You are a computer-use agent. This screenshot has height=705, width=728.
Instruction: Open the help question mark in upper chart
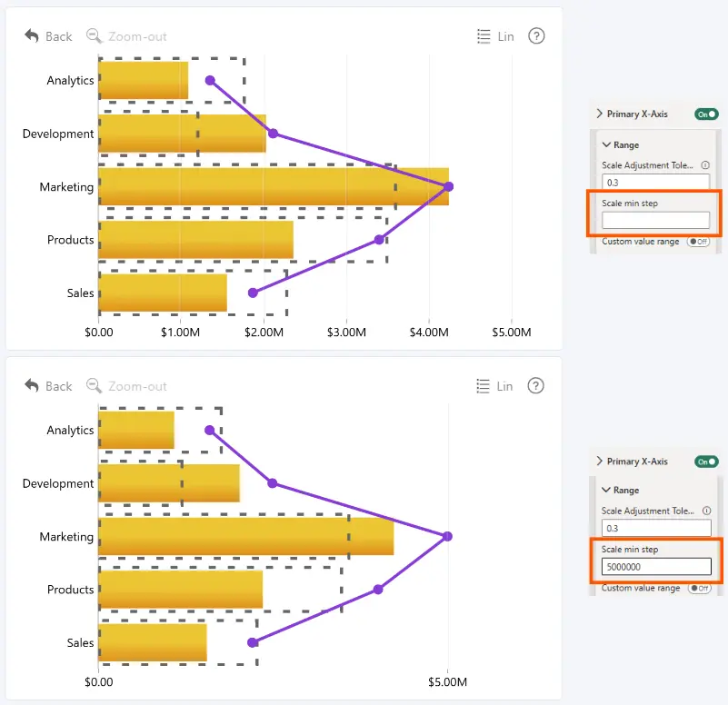536,35
